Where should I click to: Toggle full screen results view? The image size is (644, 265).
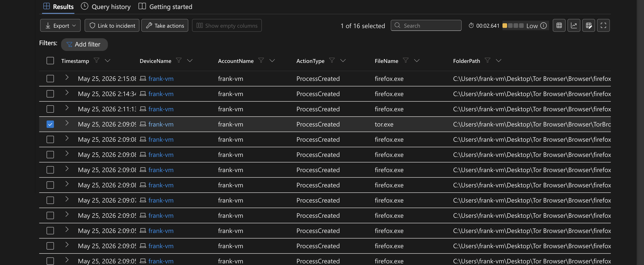pos(603,26)
